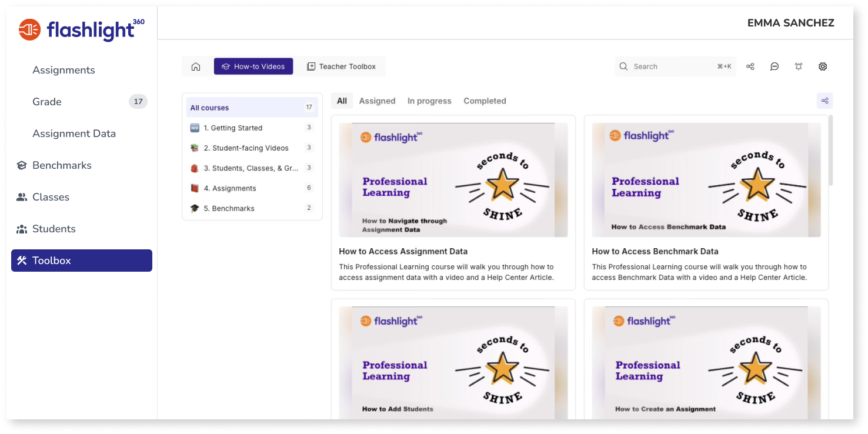868x434 pixels.
Task: Show Assigned courses
Action: (x=378, y=101)
